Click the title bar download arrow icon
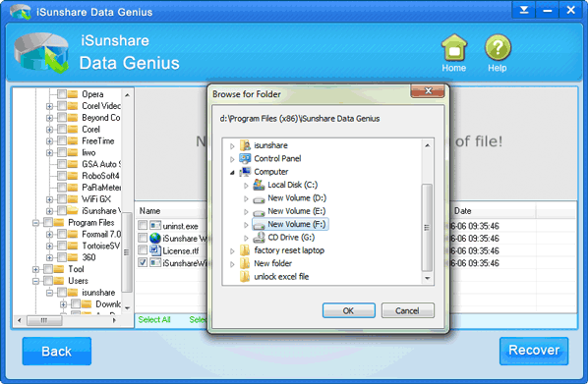Image resolution: width=588 pixels, height=384 pixels. (524, 10)
